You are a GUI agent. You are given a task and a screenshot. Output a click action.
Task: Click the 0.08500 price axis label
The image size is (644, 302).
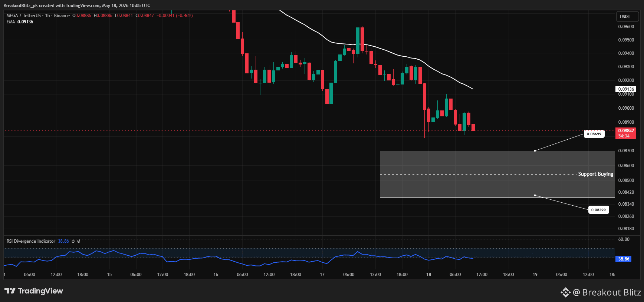[626, 180]
